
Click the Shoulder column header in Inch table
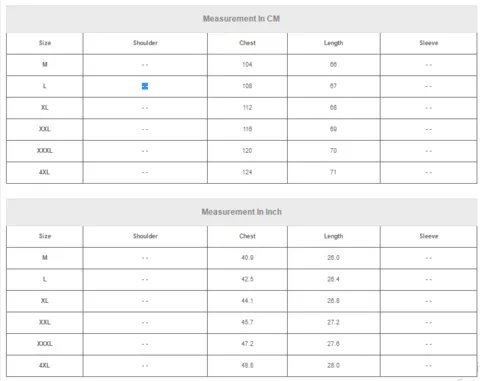[x=145, y=236]
